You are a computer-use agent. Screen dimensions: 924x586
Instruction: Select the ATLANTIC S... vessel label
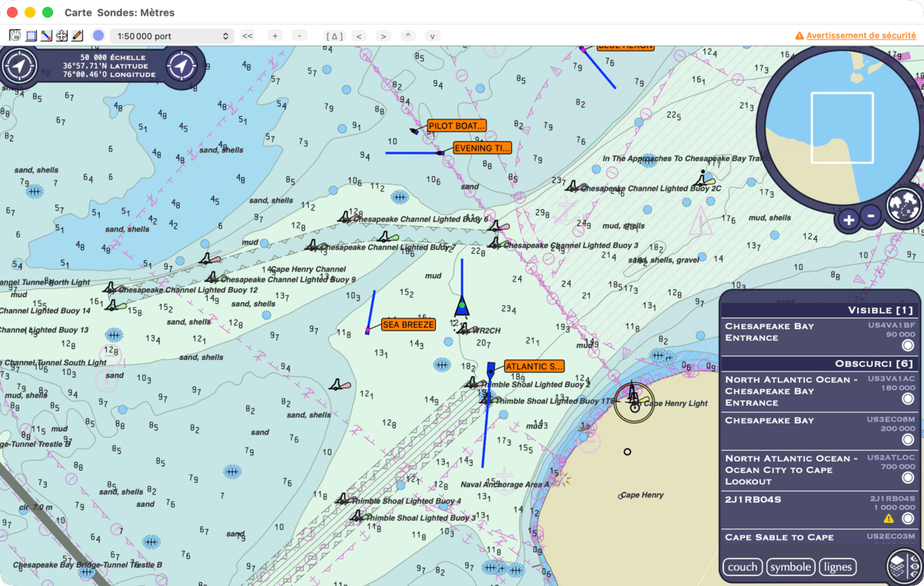[x=534, y=367]
